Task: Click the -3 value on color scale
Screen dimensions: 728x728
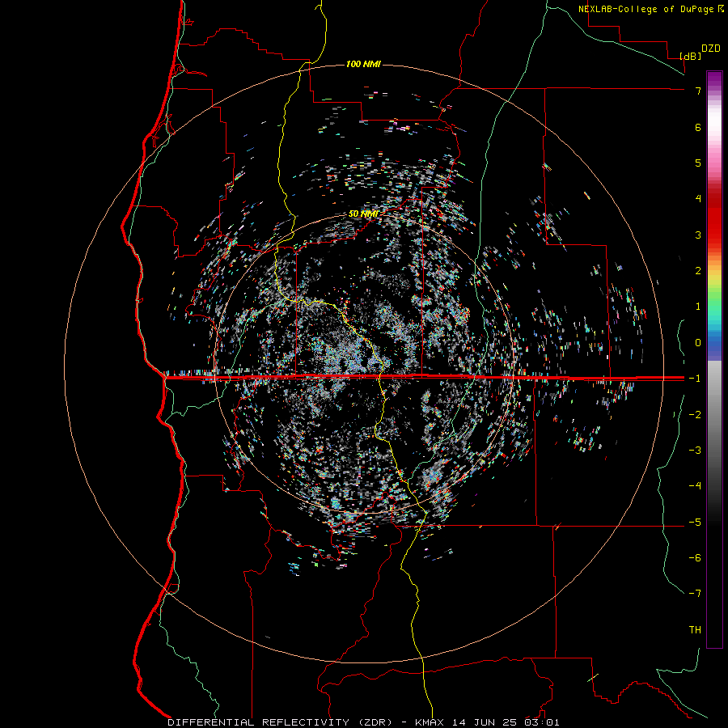Action: click(x=695, y=451)
